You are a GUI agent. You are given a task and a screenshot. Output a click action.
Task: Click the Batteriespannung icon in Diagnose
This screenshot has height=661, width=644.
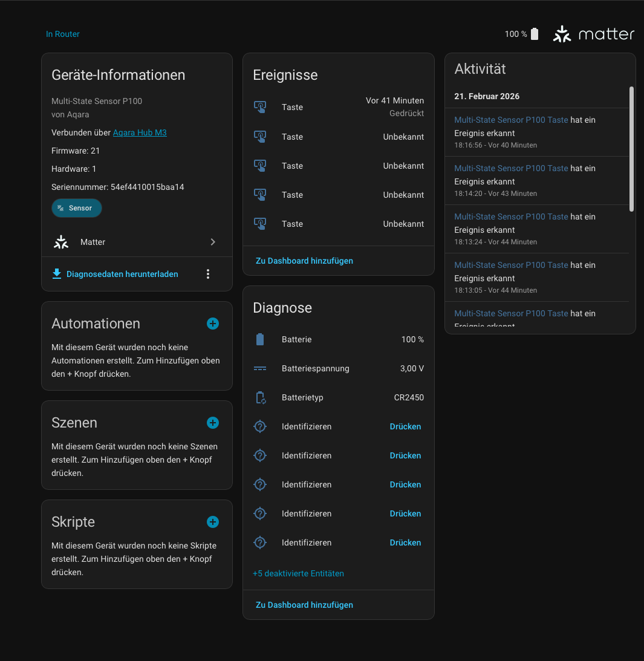pyautogui.click(x=260, y=368)
